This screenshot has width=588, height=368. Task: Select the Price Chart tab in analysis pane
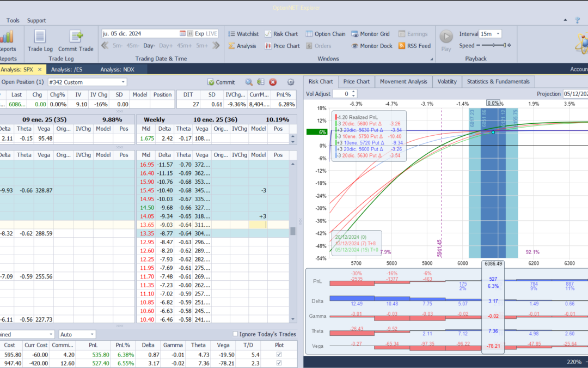pos(356,81)
